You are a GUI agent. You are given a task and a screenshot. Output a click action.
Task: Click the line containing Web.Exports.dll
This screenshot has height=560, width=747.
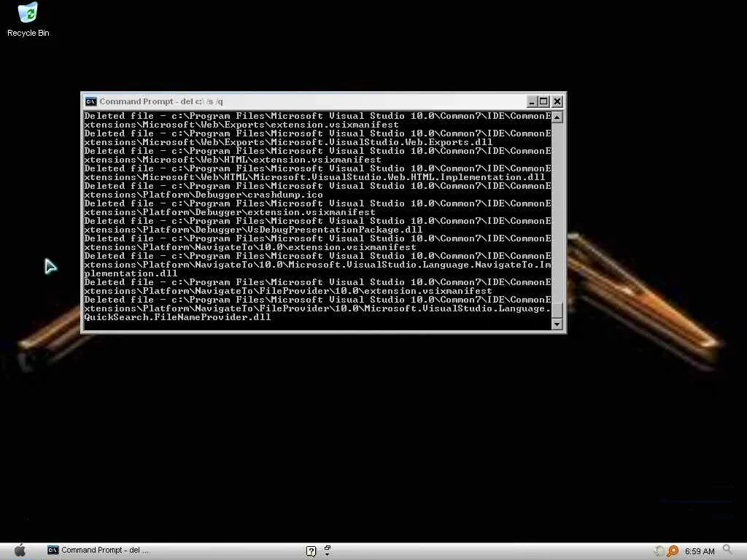[x=287, y=142]
